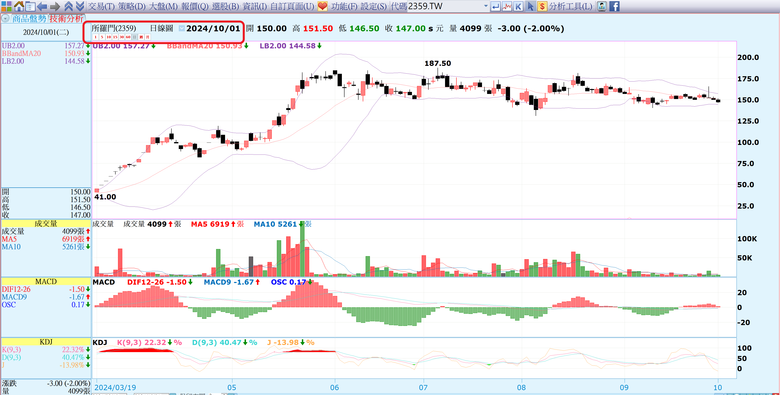Select the 60-minute interval button

coord(128,37)
